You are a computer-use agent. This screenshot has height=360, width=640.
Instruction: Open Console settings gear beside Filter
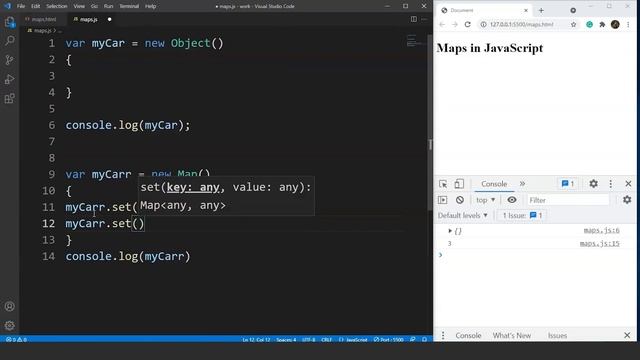coord(627,200)
